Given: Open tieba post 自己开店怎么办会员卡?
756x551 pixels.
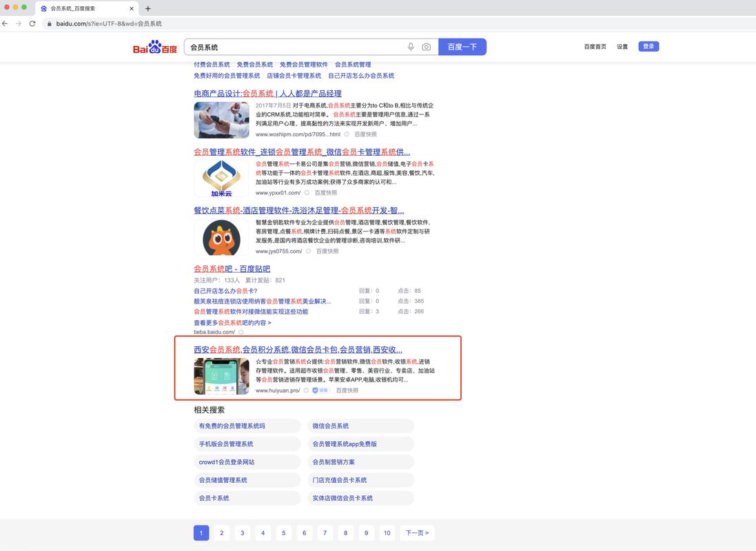Looking at the screenshot, I should 225,291.
